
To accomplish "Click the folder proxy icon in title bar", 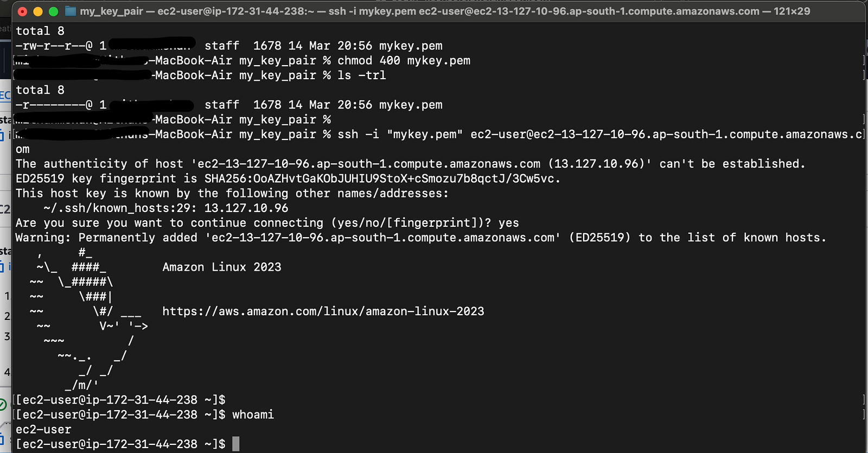I will click(71, 11).
